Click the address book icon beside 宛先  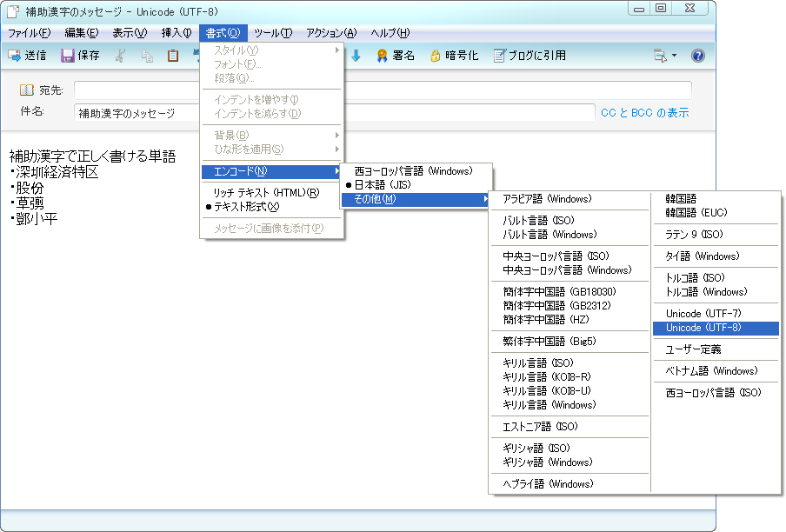click(27, 90)
